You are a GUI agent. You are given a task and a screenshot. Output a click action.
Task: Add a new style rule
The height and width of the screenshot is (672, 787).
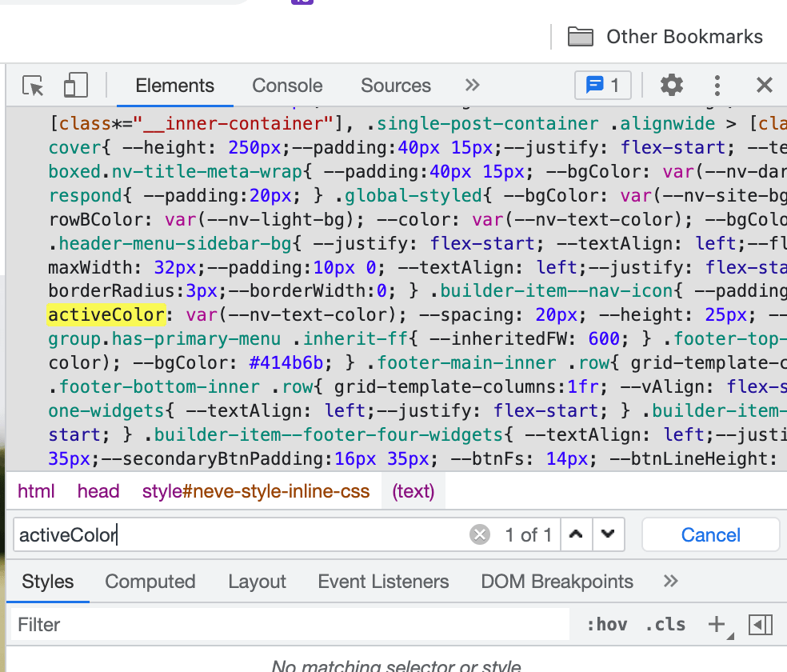[x=717, y=625]
